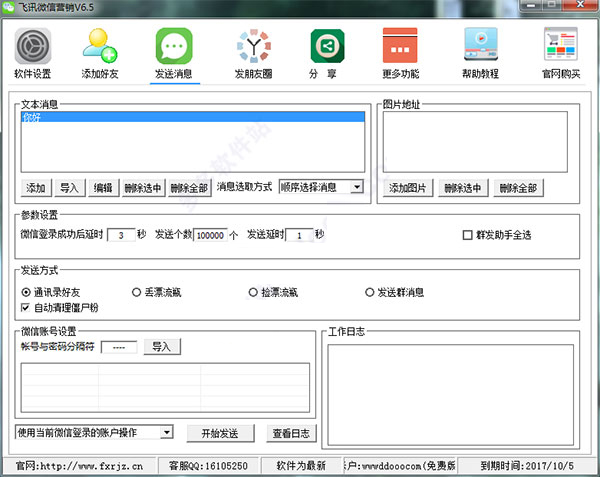Click the 导入 button under text messages
This screenshot has width=600, height=477.
pos(70,188)
